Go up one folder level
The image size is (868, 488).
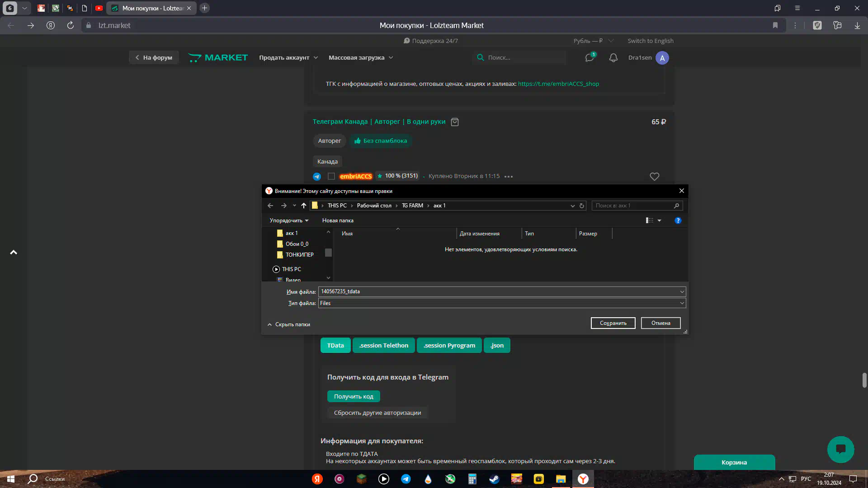(304, 206)
